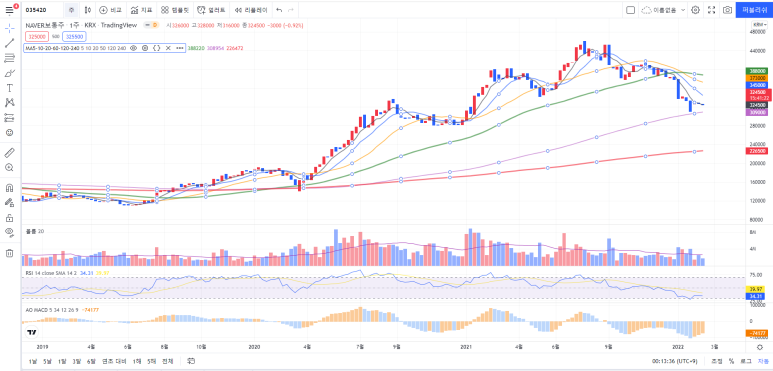This screenshot has height=371, width=773.
Task: Toggle magnet mode in left toolbar
Action: click(9, 188)
